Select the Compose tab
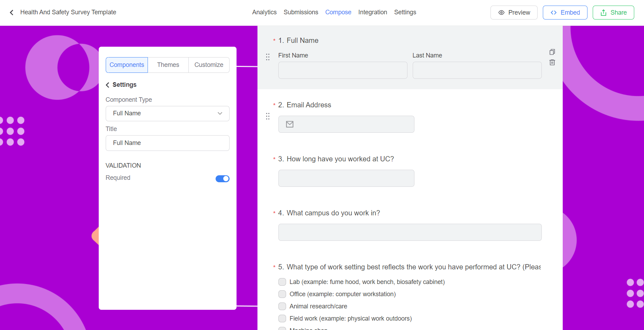The width and height of the screenshot is (644, 330). click(x=338, y=12)
